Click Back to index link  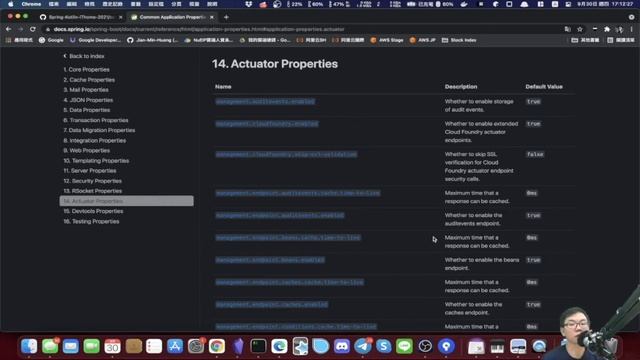coord(84,56)
